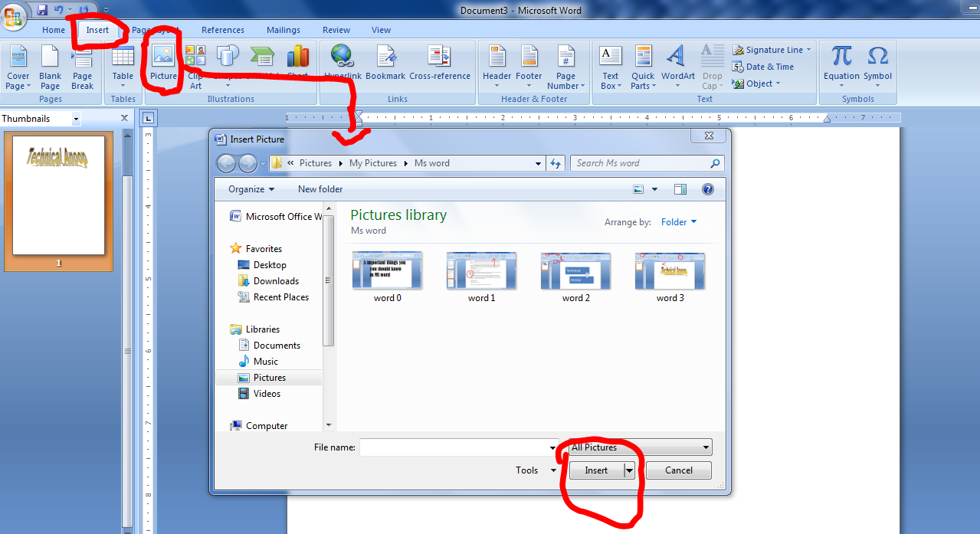Open the Insert button split arrow
980x534 pixels.
pos(628,470)
